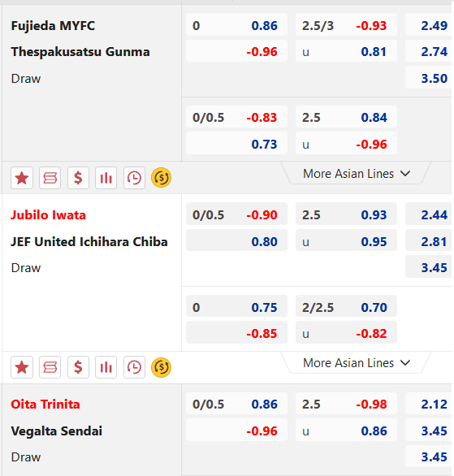Open dollar sign icon under Jubilo Iwata match
The width and height of the screenshot is (454, 476).
[78, 367]
